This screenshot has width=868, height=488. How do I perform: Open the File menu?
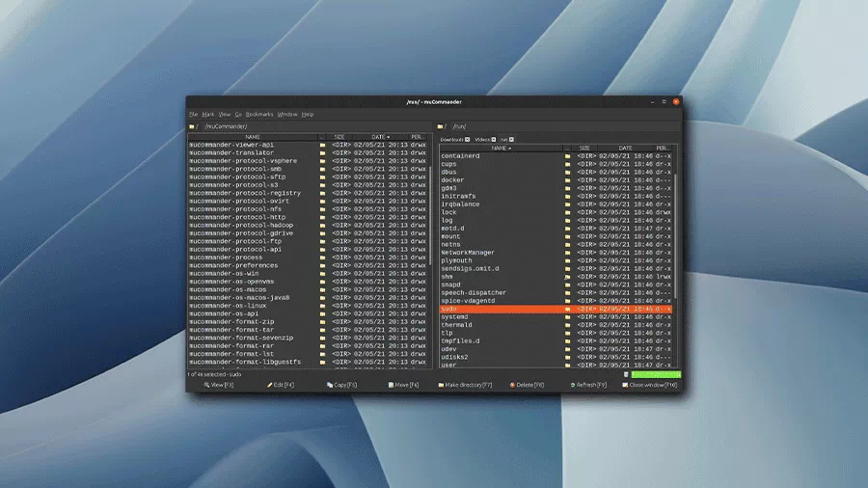coord(193,115)
